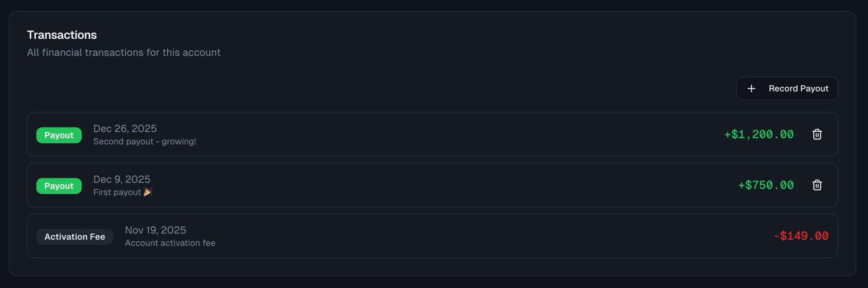
Task: Click the -$149.00 amount
Action: pos(801,236)
